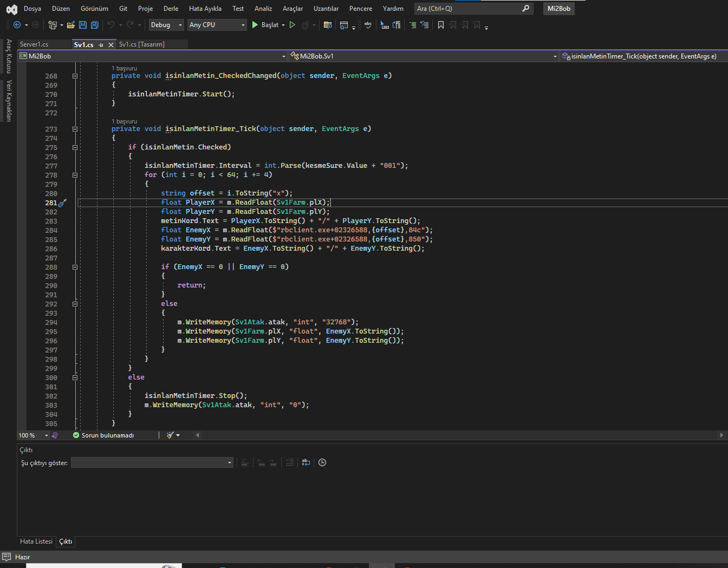Image resolution: width=728 pixels, height=568 pixels.
Task: Open the dropdown arrow beside the code cleanup broom
Action: pyautogui.click(x=178, y=435)
